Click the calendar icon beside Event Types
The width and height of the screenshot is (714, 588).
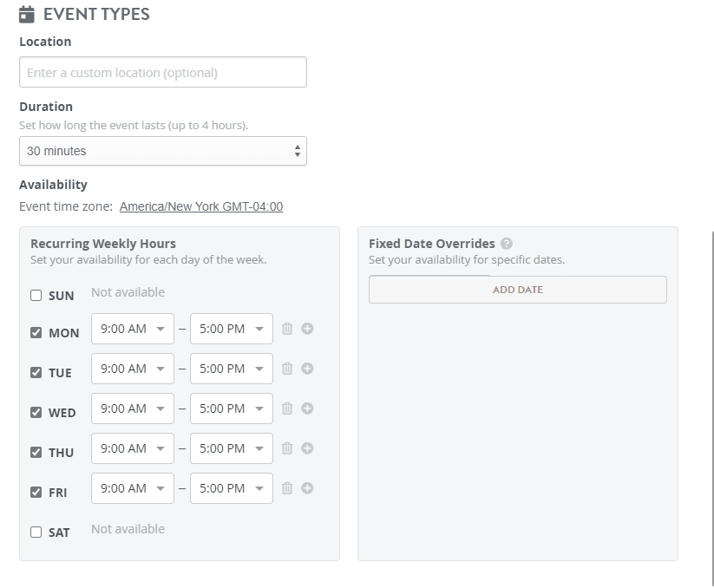point(27,14)
